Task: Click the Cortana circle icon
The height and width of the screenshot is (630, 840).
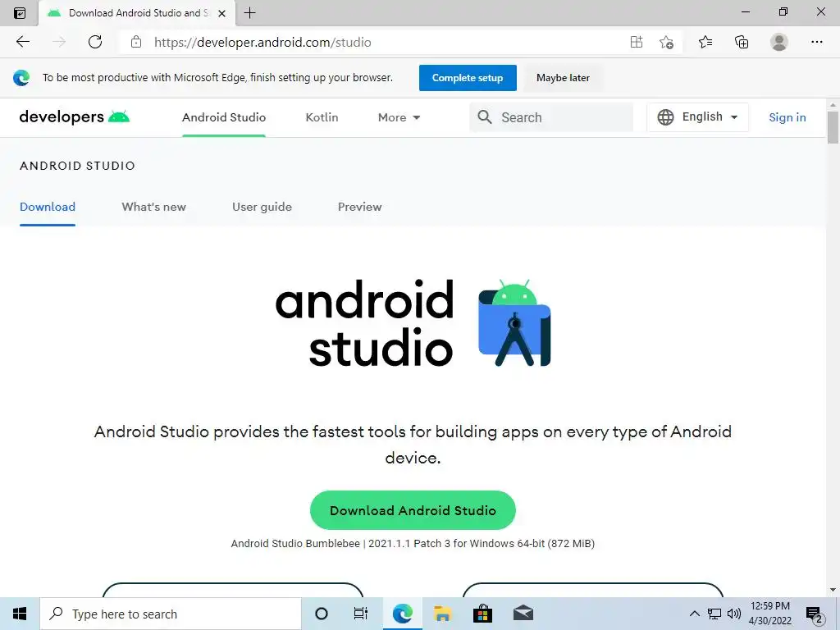Action: [x=322, y=614]
